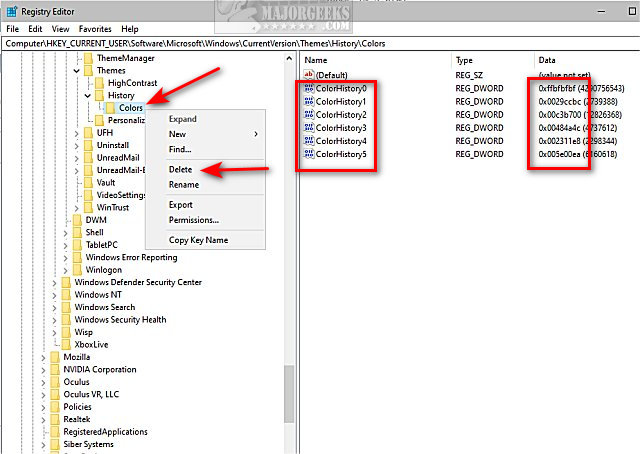Select the Windows Error Reporting key
The width and height of the screenshot is (640, 454).
click(x=131, y=257)
